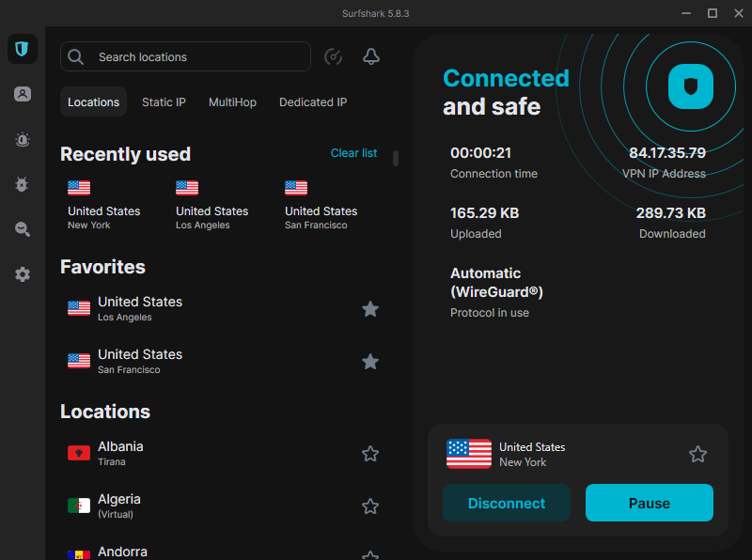Click the VPN IP address 84.17.35.79

point(667,153)
